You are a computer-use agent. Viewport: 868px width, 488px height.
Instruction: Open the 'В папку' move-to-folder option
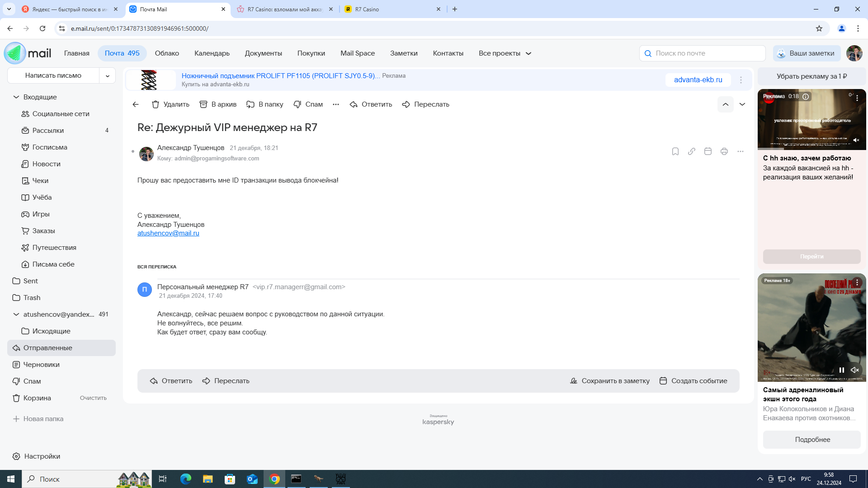265,104
